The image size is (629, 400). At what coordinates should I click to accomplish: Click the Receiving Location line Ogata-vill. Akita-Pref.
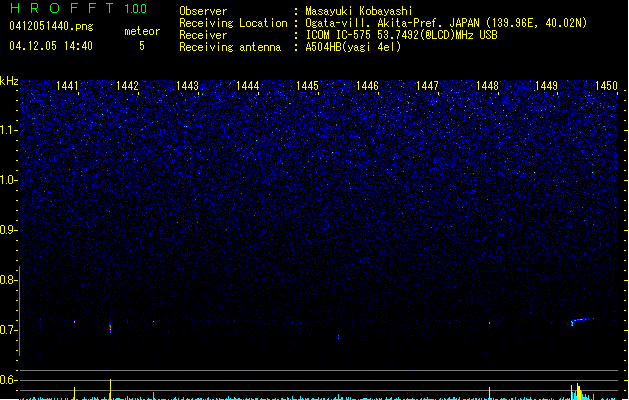446,23
